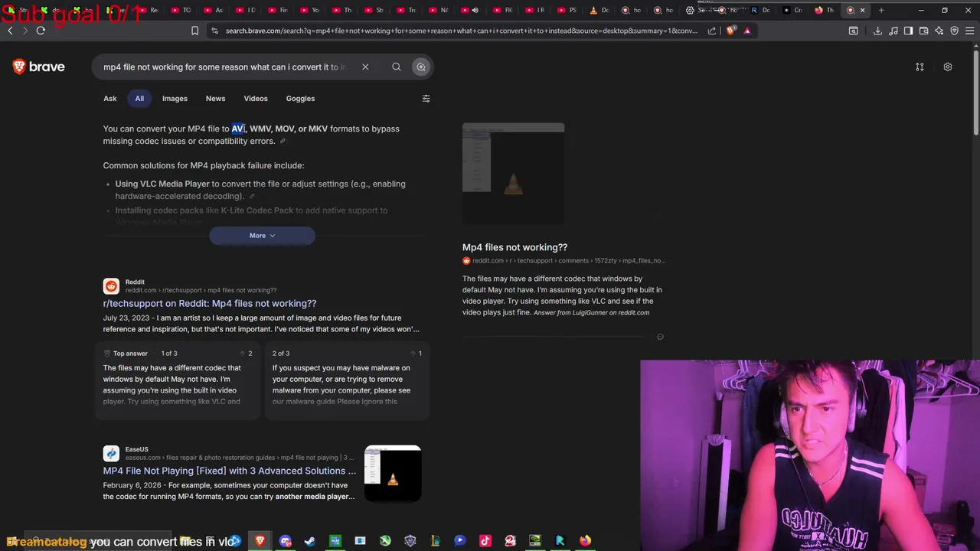Open the Goggles tab
Screen dimensions: 980x551
[x=300, y=98]
